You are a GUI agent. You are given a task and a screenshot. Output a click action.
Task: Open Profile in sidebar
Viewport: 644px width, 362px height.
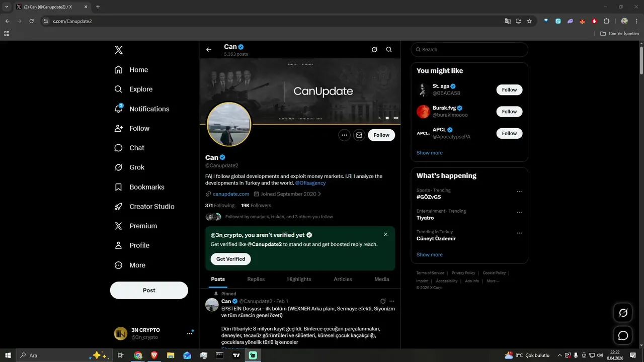[x=132, y=245]
